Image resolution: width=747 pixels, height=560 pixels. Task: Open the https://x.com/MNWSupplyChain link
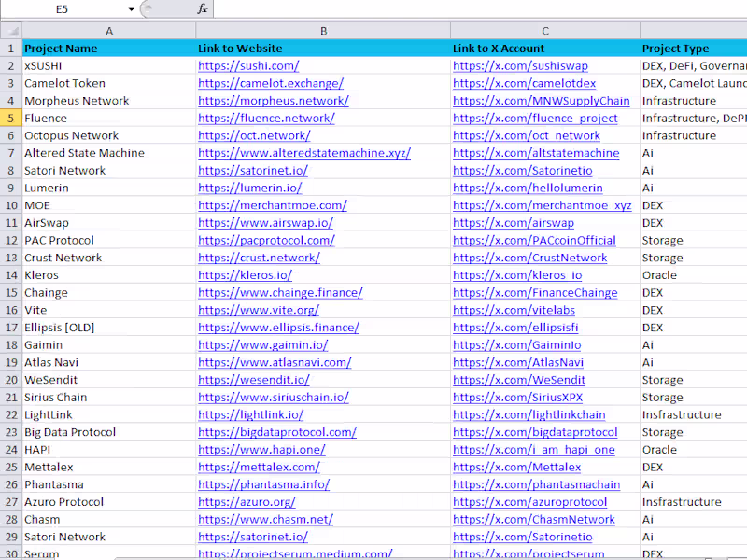[542, 101]
